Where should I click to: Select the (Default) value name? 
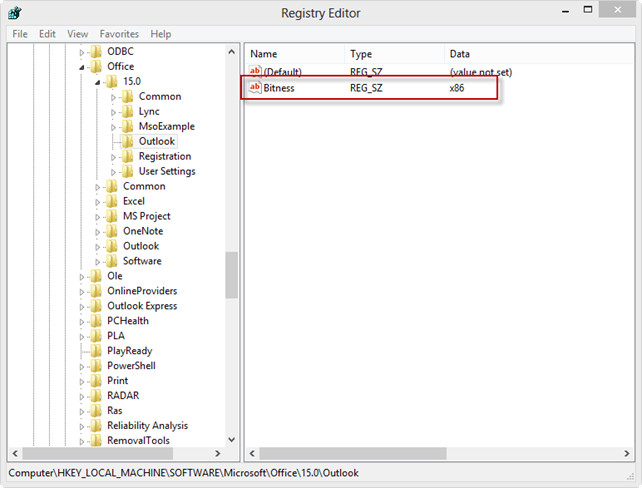click(283, 72)
